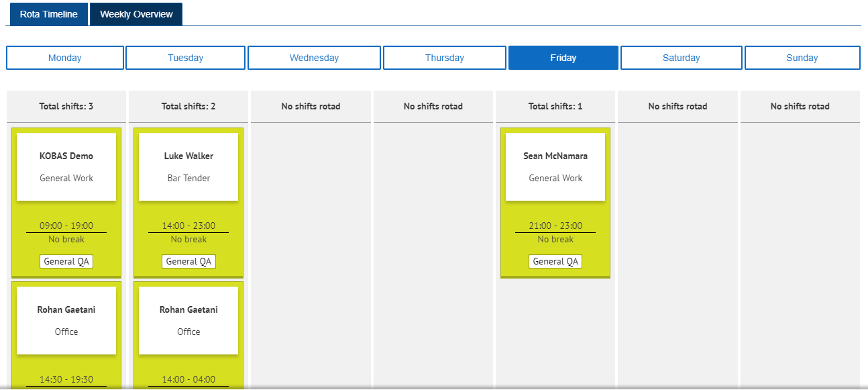Select Rohan Gaetani's 14:30 Office shift

66,320
